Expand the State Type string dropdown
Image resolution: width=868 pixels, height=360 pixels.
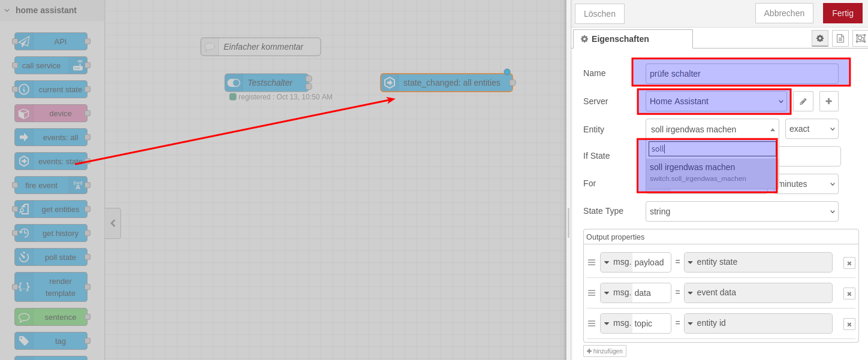742,211
